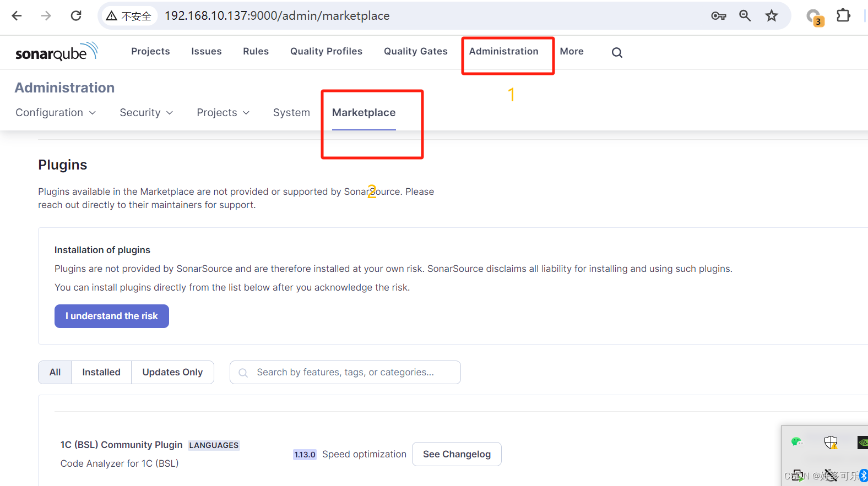Open Windows Security shield tray icon
The width and height of the screenshot is (868, 486).
click(831, 442)
